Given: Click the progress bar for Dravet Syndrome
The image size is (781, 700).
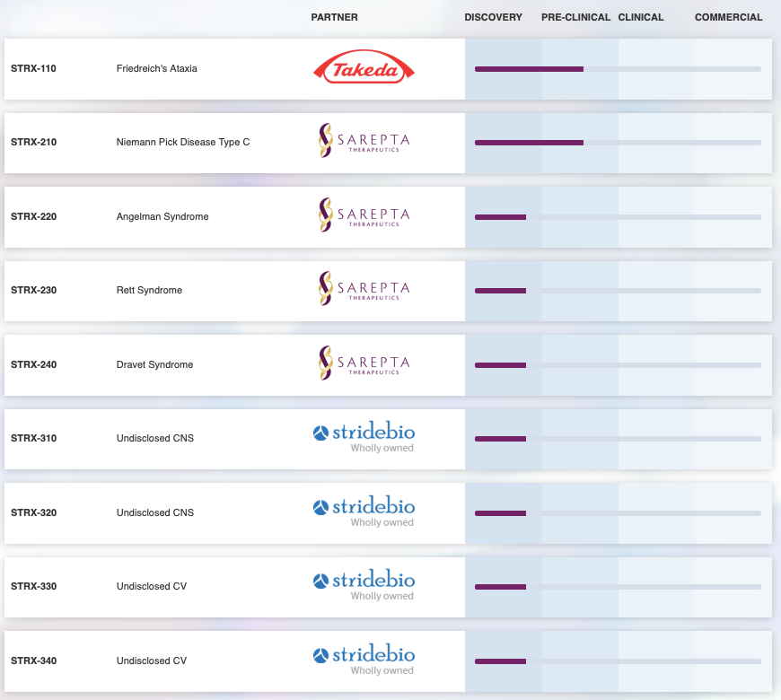Looking at the screenshot, I should (x=500, y=364).
